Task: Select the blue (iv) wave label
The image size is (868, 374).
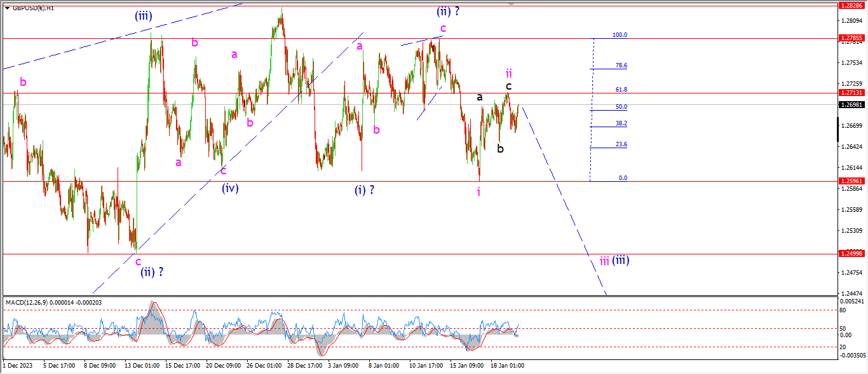Action: (x=230, y=188)
